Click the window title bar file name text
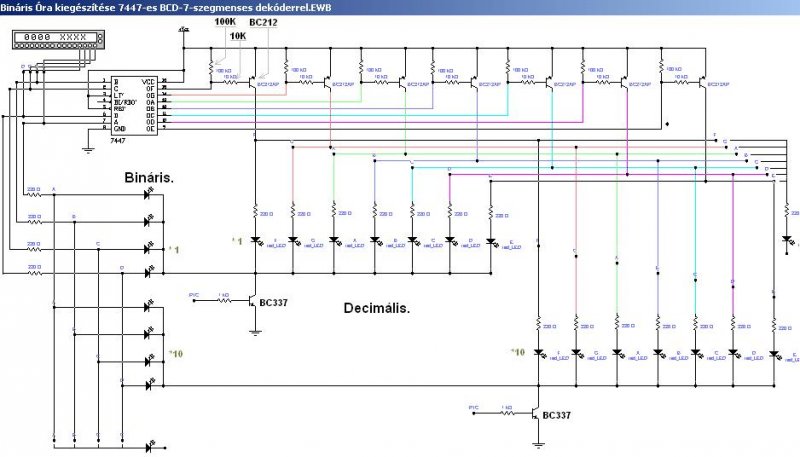This screenshot has height=457, width=800. pos(166,7)
